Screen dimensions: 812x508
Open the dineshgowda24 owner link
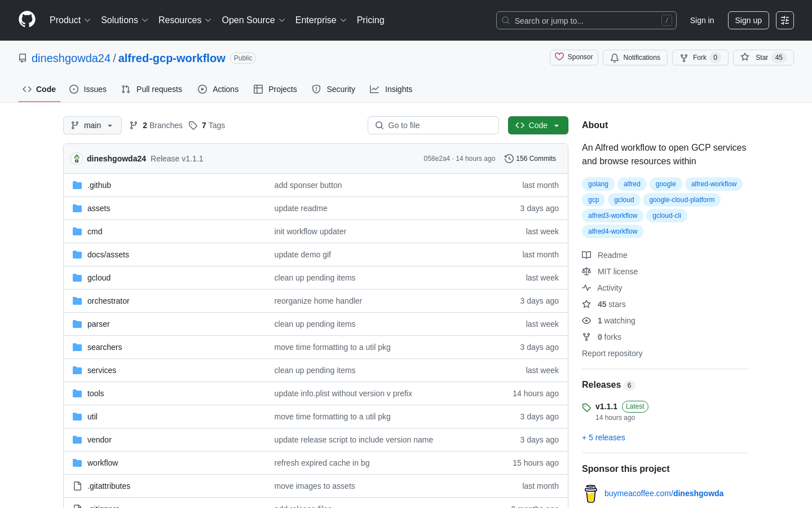click(x=71, y=58)
